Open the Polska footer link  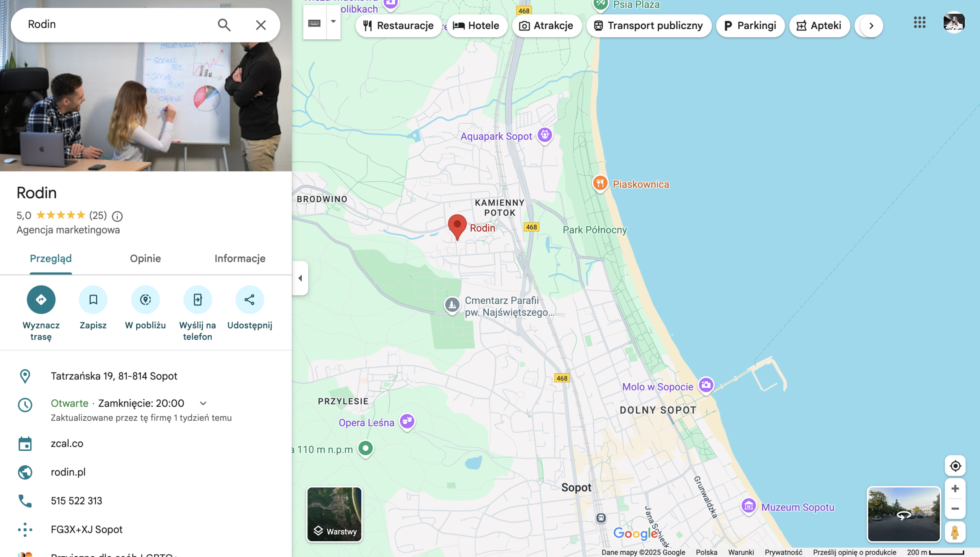pos(706,552)
